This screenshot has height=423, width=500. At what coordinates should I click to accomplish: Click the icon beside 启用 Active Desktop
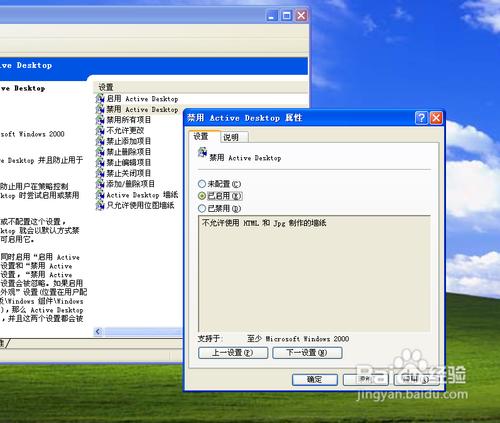pos(100,98)
